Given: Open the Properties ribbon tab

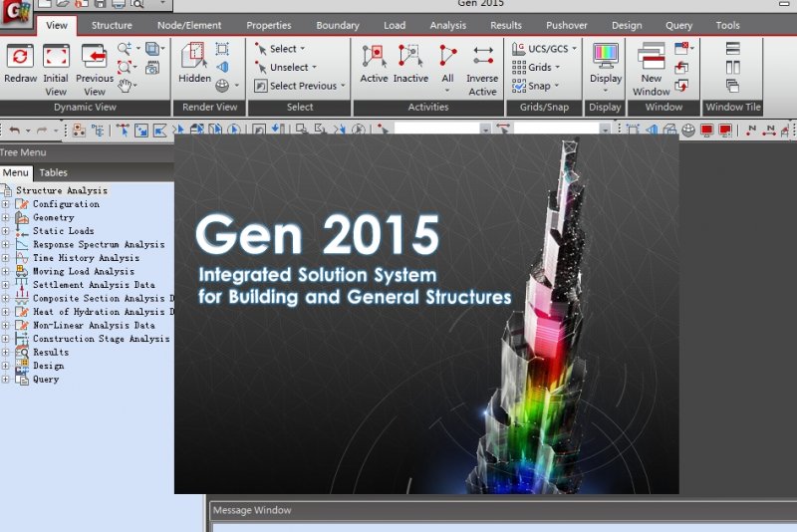Looking at the screenshot, I should point(269,26).
